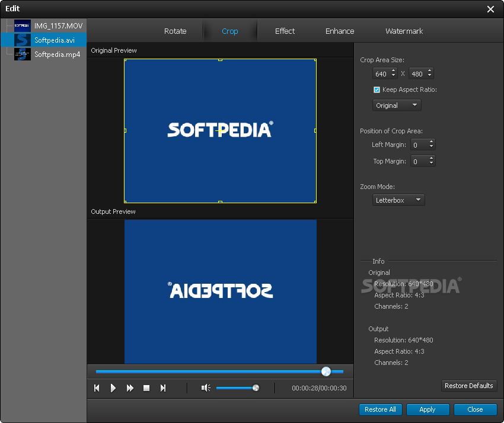Click Restore Defaults button

(469, 386)
